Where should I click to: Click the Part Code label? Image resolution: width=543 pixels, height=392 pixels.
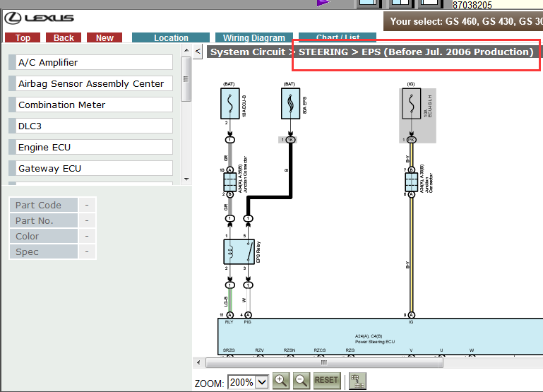coord(44,205)
